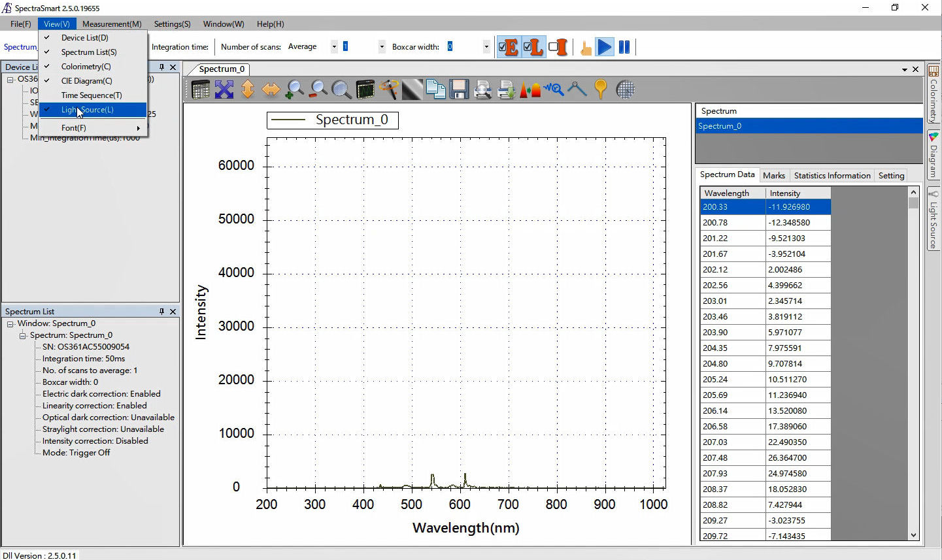Open the Marks tab
The height and width of the screenshot is (560, 942).
pyautogui.click(x=774, y=176)
